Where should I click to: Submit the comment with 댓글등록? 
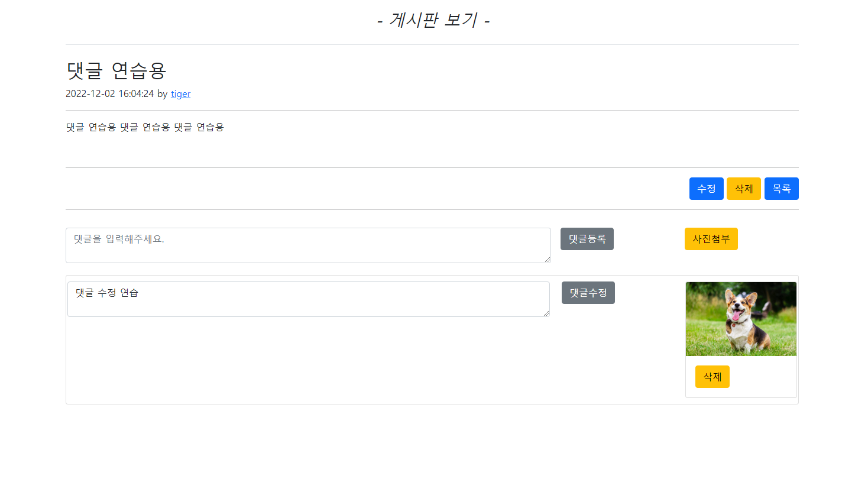point(587,239)
